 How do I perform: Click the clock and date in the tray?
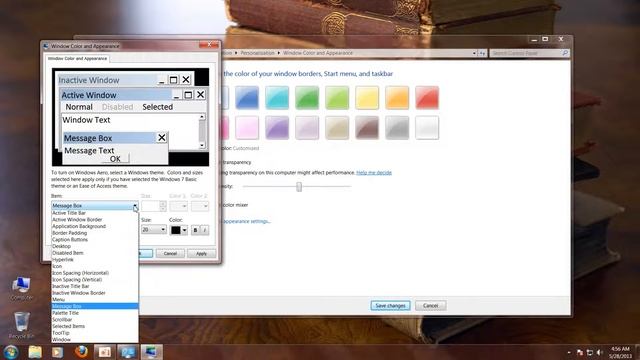click(x=621, y=352)
